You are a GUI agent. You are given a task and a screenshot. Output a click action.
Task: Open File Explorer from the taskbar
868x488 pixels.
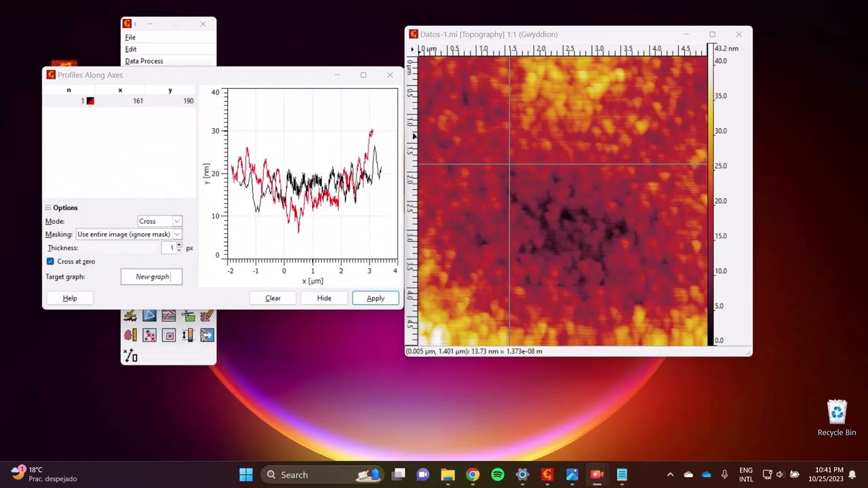tap(448, 474)
